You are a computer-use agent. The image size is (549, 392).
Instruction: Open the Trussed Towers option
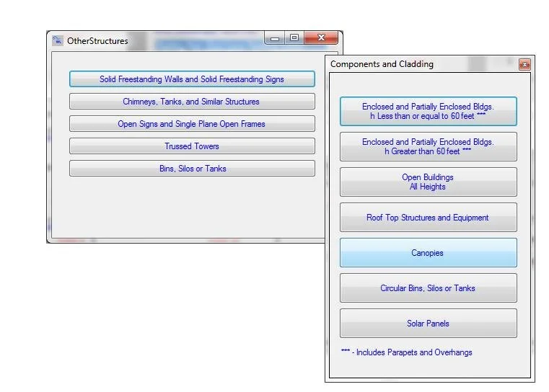pos(192,146)
